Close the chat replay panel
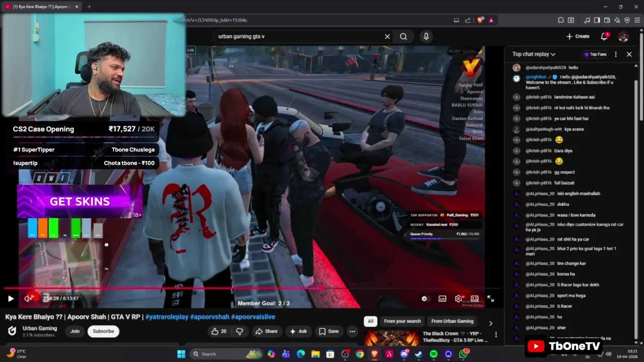 tap(629, 54)
